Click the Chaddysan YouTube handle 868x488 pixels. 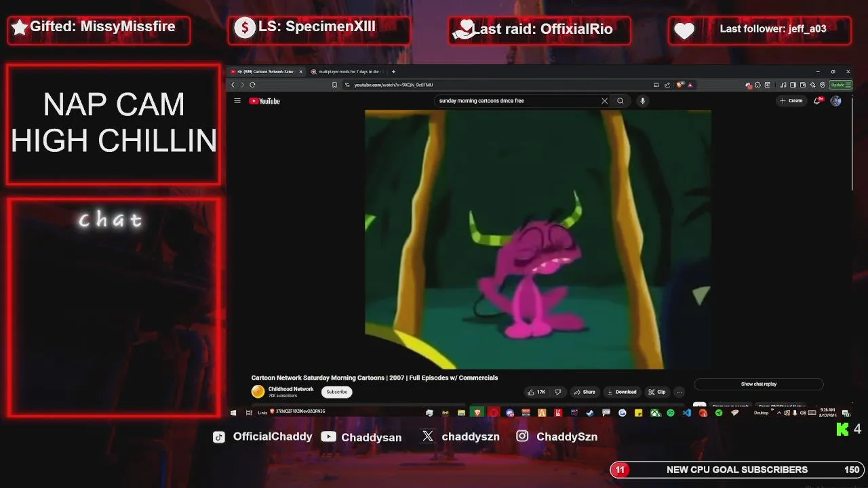click(371, 437)
